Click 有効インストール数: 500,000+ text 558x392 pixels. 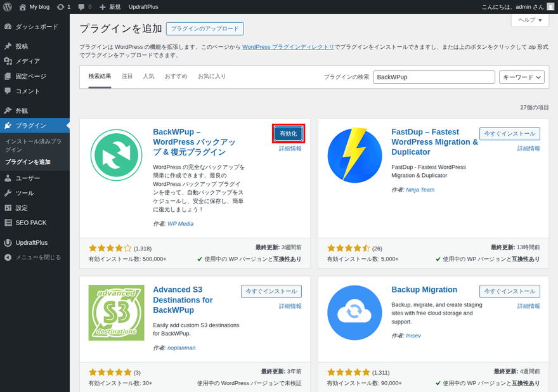(x=127, y=259)
